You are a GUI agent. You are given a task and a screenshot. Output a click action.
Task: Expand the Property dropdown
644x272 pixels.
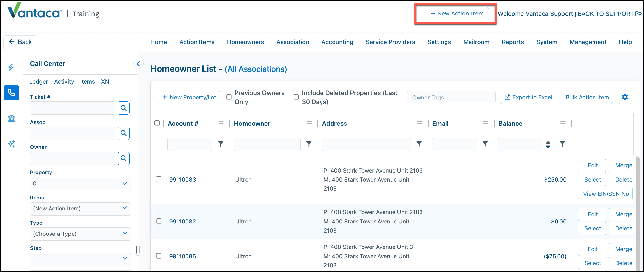pyautogui.click(x=80, y=184)
